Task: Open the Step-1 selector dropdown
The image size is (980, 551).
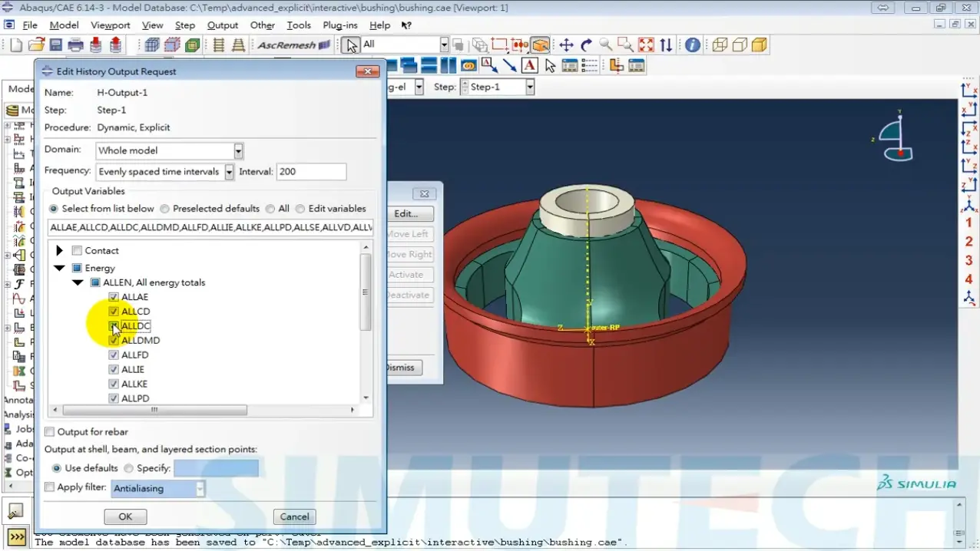Action: point(530,87)
